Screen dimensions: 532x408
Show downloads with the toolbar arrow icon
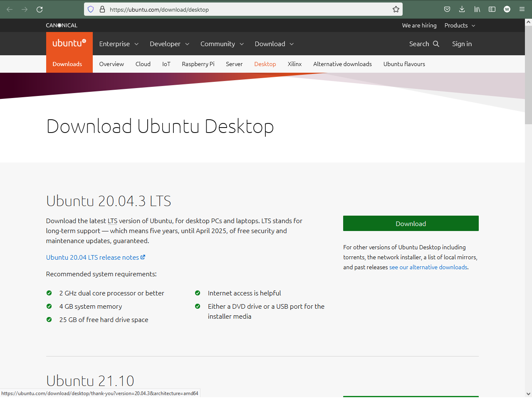(462, 9)
